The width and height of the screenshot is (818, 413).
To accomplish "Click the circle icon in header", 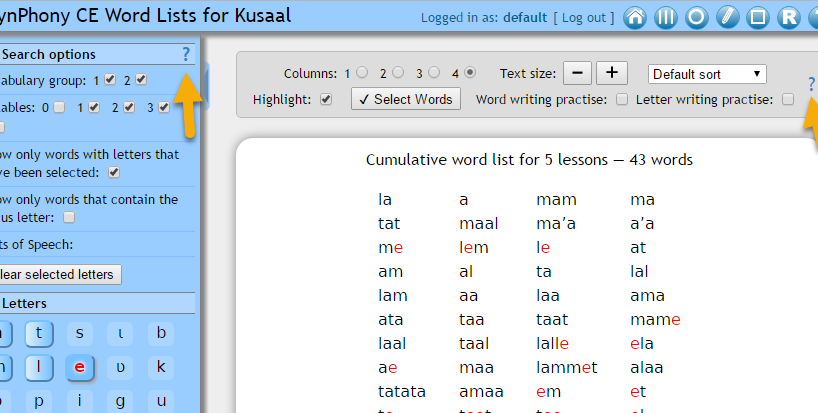I will click(x=697, y=18).
